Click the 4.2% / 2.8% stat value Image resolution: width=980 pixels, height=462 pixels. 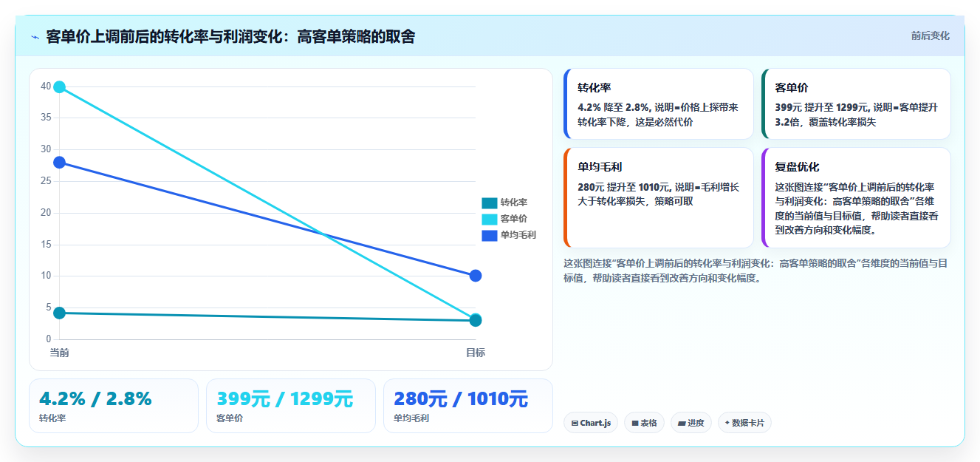point(95,398)
